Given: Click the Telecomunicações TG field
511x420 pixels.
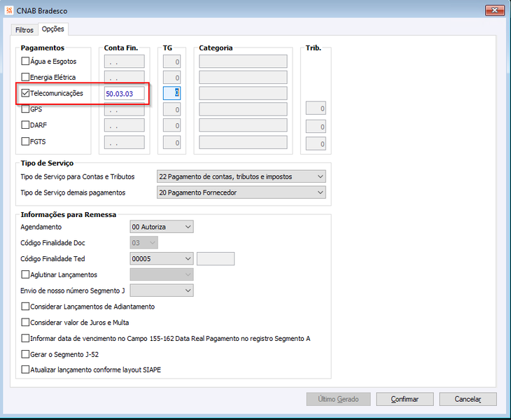Looking at the screenshot, I should [171, 93].
